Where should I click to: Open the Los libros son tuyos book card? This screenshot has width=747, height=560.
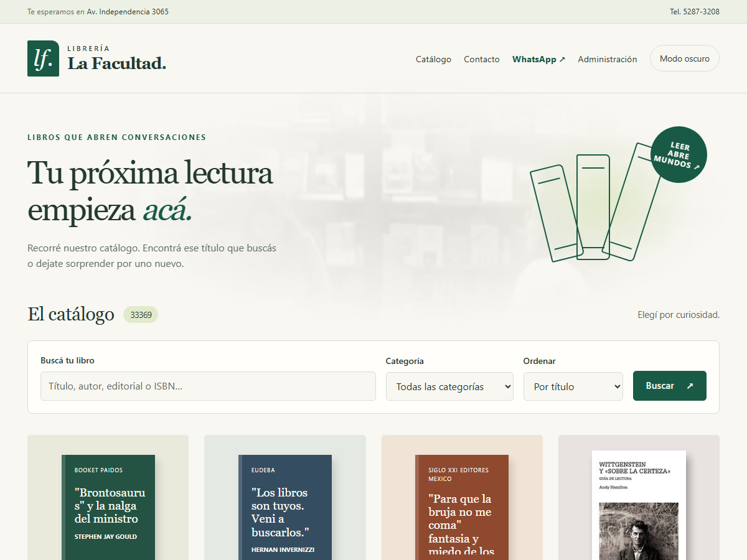(x=285, y=498)
